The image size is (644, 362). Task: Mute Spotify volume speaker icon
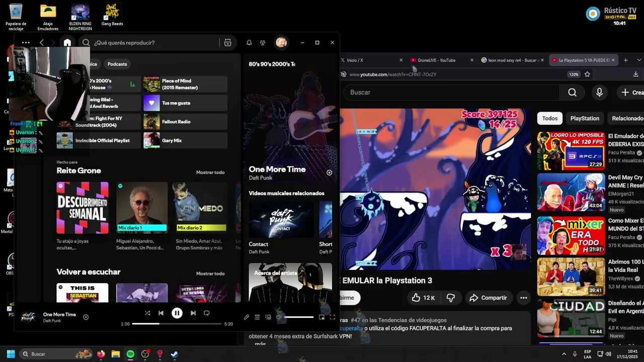(279, 317)
